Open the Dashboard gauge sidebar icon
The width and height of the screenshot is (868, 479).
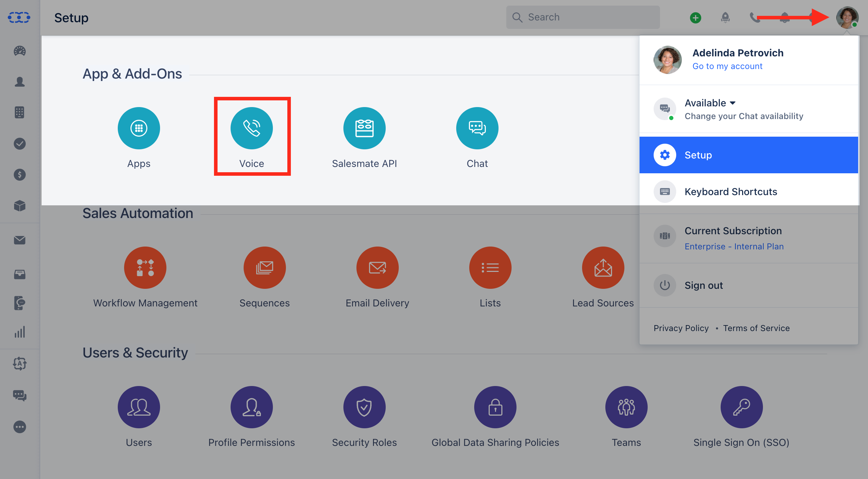click(x=20, y=51)
